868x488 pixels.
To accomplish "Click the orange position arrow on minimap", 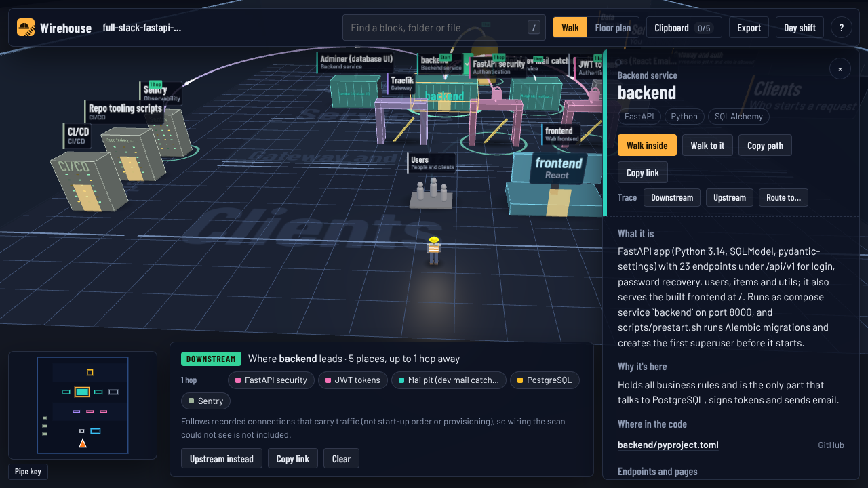I will pos(83,443).
